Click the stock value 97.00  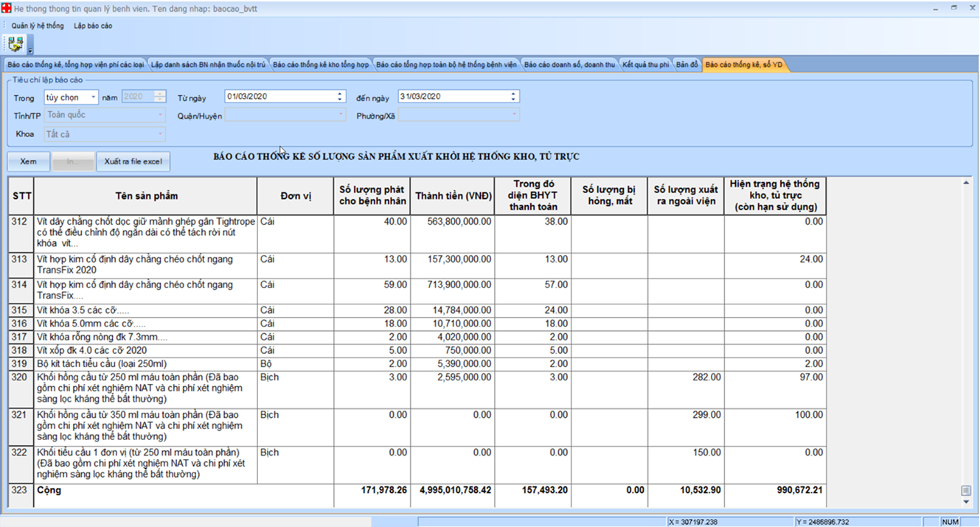click(811, 377)
